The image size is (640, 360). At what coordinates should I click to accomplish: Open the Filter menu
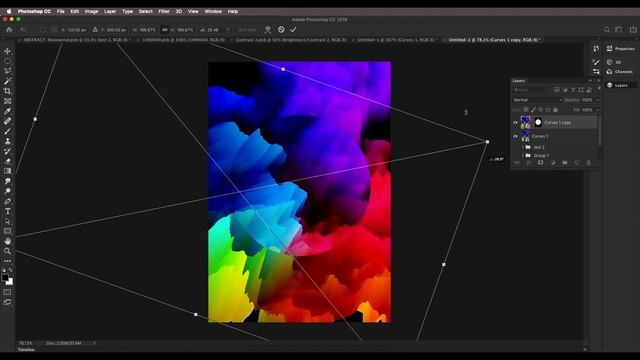pos(164,11)
